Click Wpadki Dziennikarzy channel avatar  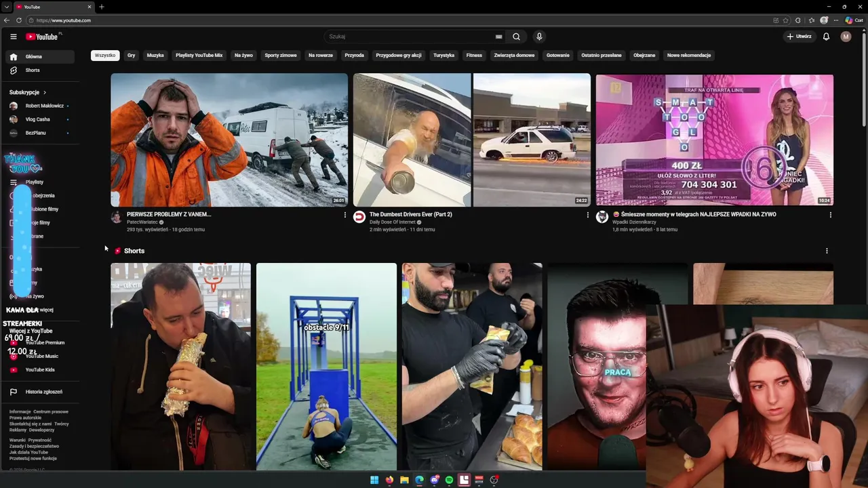point(602,217)
